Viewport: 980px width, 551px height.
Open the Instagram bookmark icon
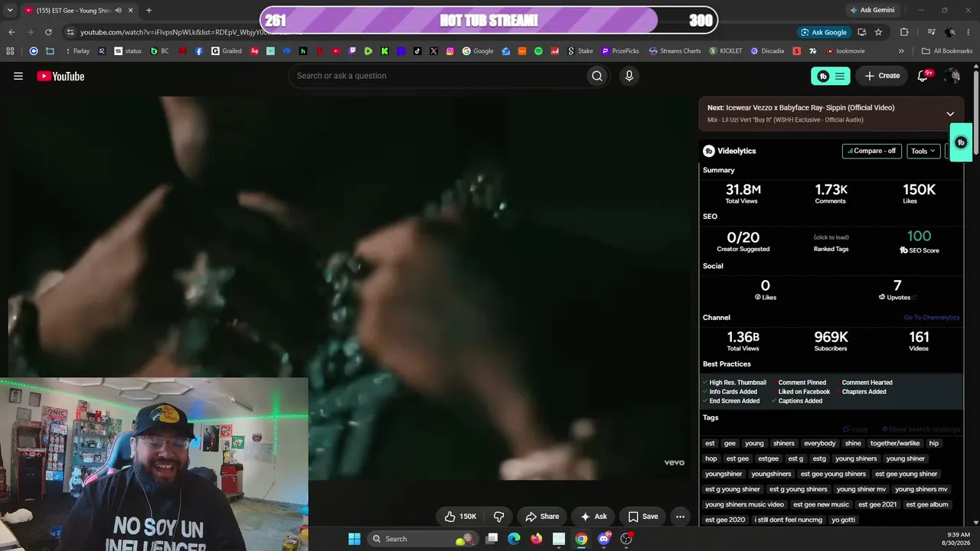450,51
